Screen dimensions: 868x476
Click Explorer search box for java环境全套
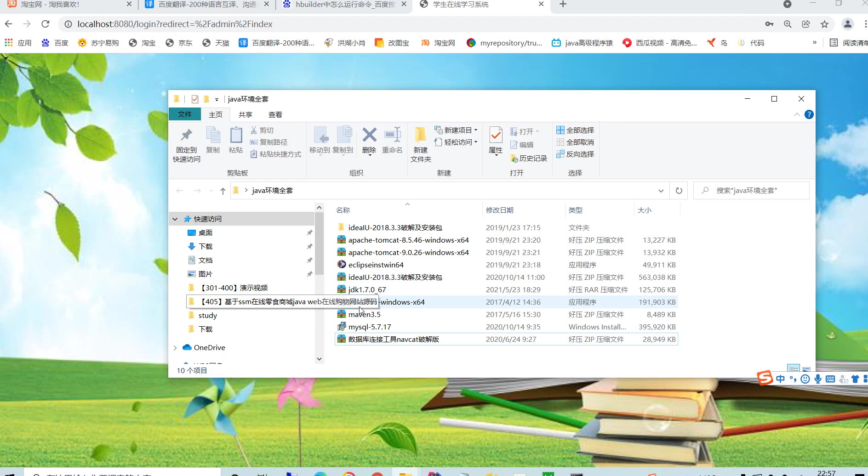pyautogui.click(x=751, y=191)
